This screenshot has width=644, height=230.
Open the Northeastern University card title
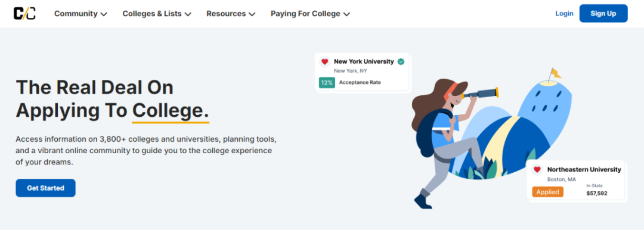[x=584, y=169]
